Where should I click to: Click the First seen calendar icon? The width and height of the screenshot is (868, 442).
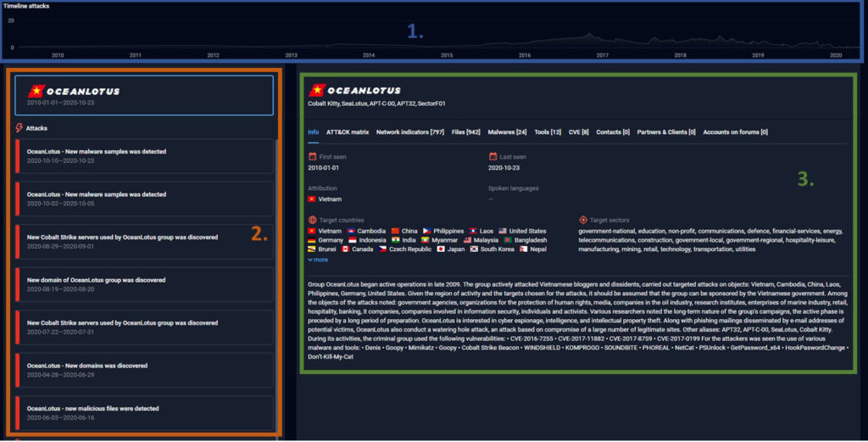[313, 157]
